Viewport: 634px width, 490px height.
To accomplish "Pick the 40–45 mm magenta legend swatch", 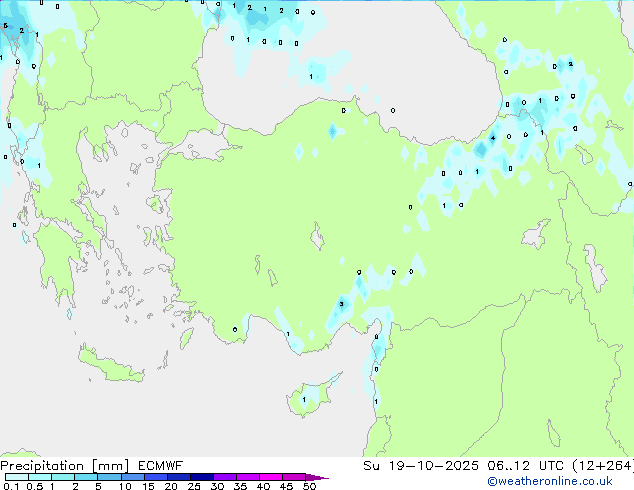I will (271, 477).
